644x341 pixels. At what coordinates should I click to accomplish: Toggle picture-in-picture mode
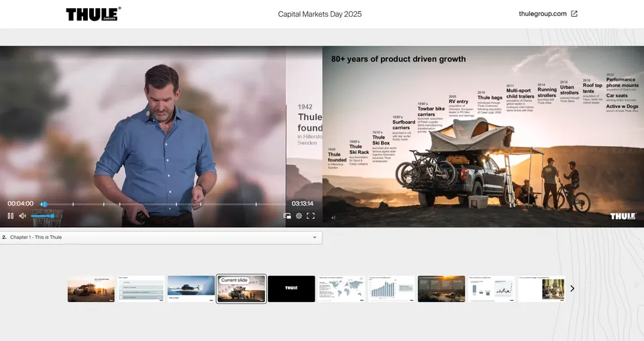click(287, 216)
